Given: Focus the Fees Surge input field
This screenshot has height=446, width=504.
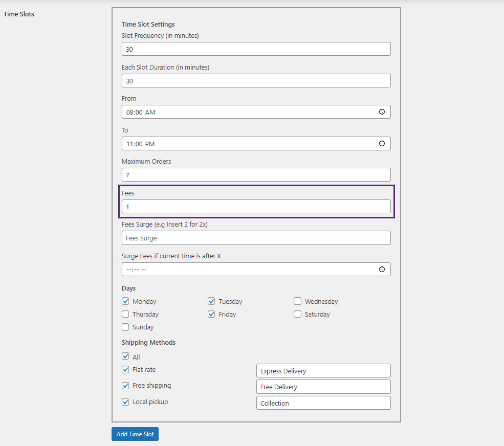Looking at the screenshot, I should (256, 238).
